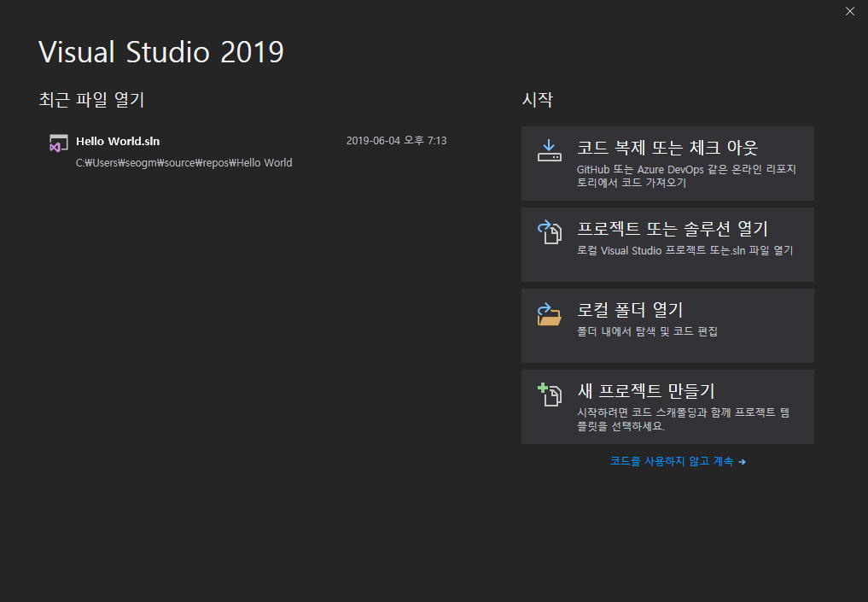Click the 로컬 Visual Studio 프로젝트 description text

tap(684, 250)
